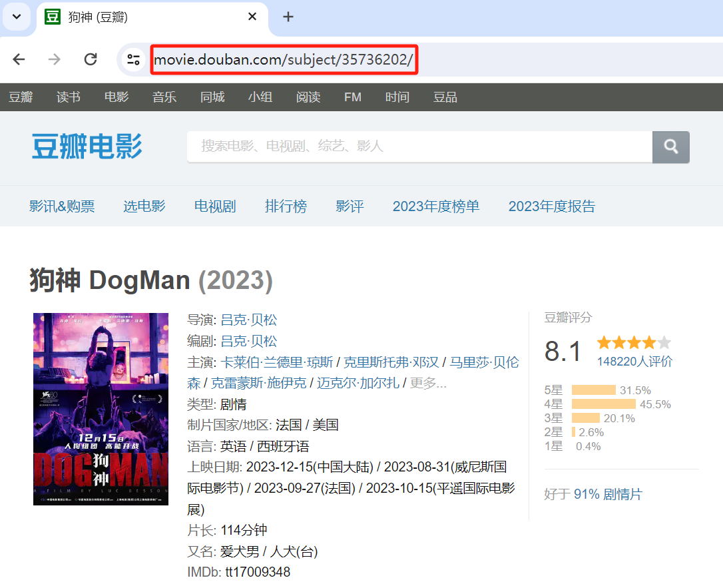Go to 选电影 section
This screenshot has height=588, width=723.
(144, 206)
